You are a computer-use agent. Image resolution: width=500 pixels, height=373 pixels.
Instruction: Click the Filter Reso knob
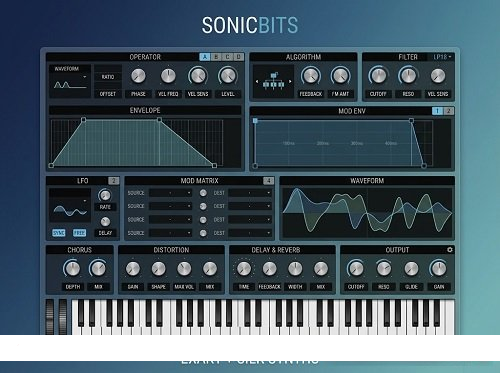tap(408, 76)
